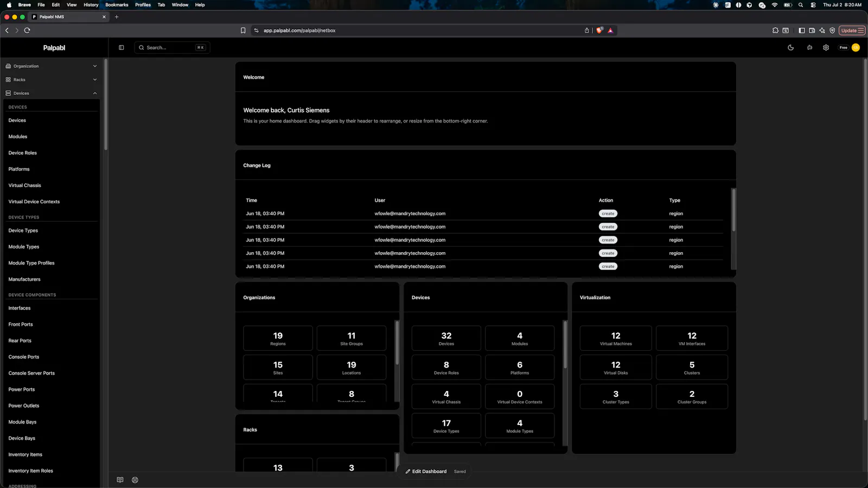Image resolution: width=868 pixels, height=488 pixels.
Task: Bookmark this page icon in address bar
Action: (x=243, y=30)
